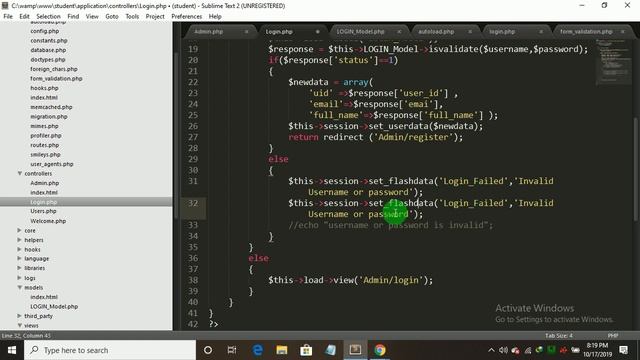Click line number 27 in the gutter
The width and height of the screenshot is (640, 360).
click(193, 137)
